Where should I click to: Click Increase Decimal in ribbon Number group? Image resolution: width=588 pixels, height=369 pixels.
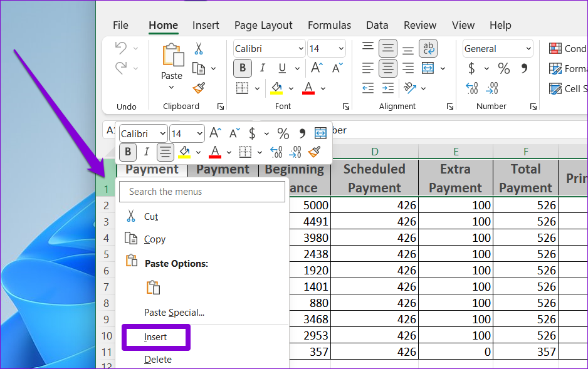tap(472, 88)
